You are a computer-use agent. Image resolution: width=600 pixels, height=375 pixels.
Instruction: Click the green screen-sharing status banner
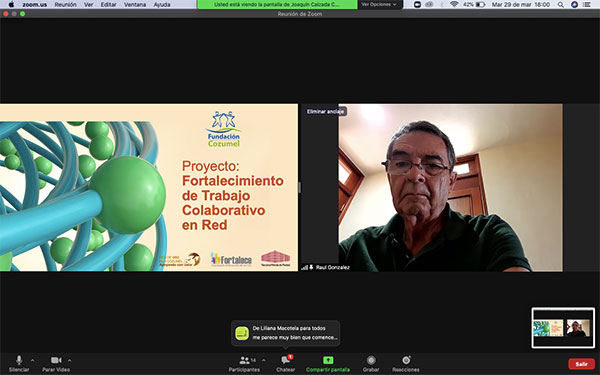click(277, 5)
